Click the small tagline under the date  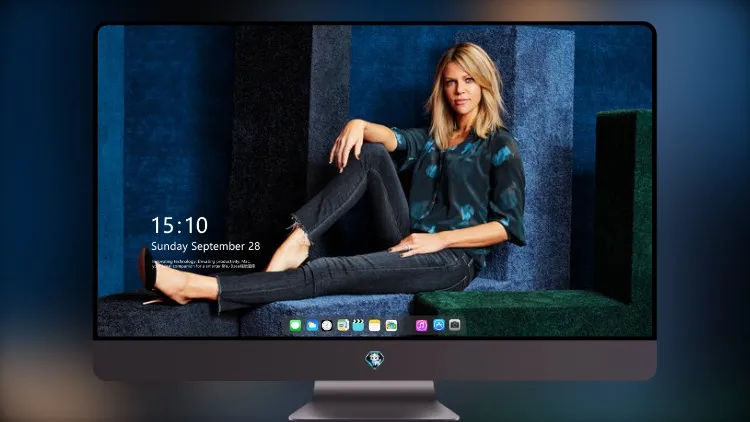point(203,264)
